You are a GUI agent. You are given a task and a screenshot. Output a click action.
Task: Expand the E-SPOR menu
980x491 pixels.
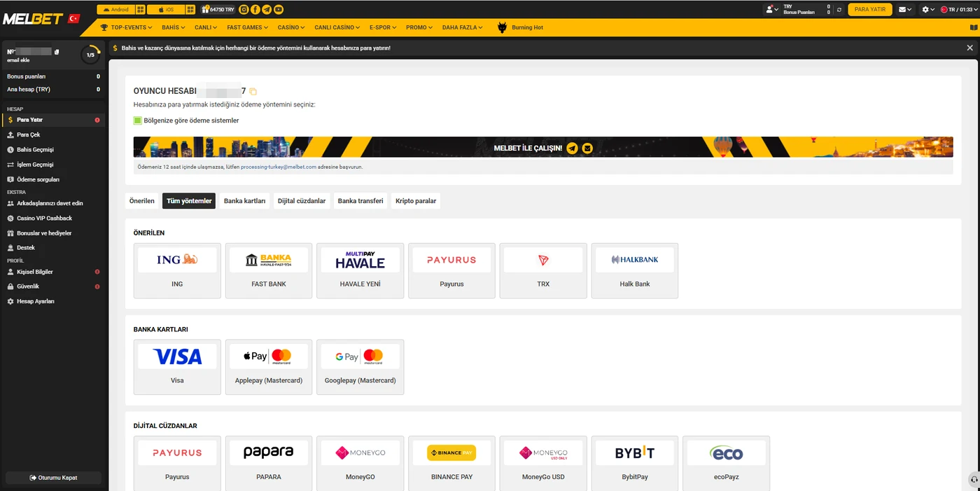(x=383, y=27)
